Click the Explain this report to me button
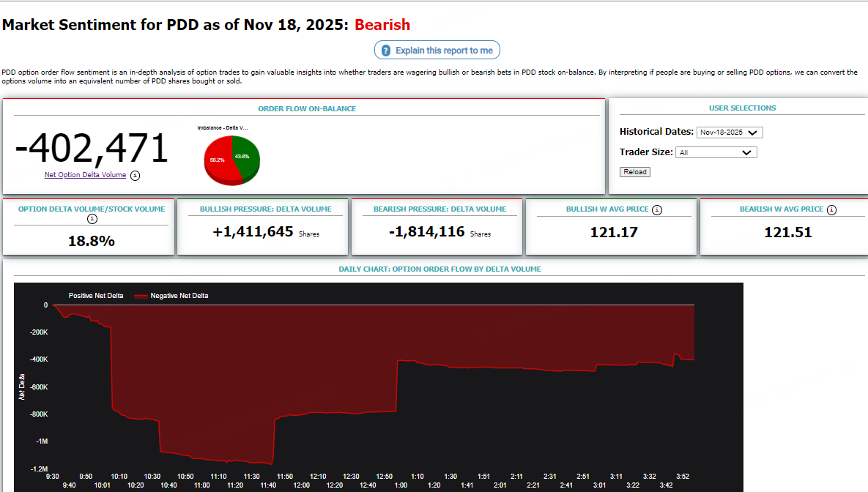Image resolution: width=868 pixels, height=492 pixels. coord(437,51)
